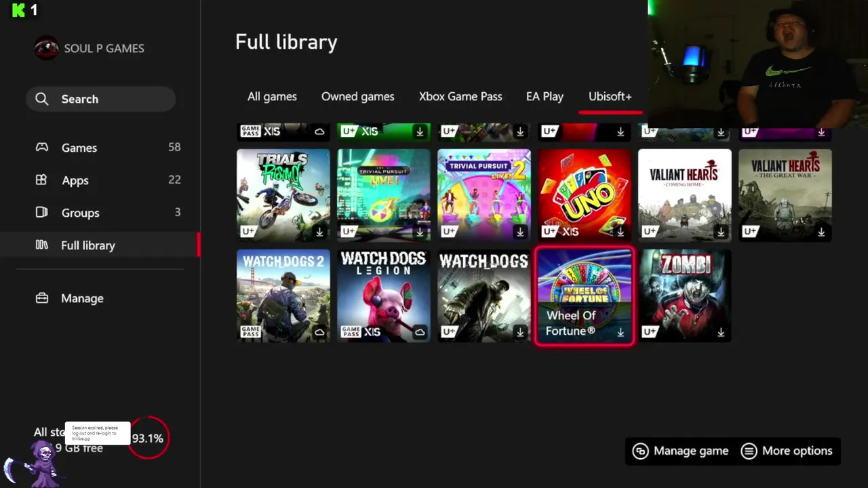Click download icon on Watch Dogs tile
Image resolution: width=868 pixels, height=488 pixels.
click(520, 332)
